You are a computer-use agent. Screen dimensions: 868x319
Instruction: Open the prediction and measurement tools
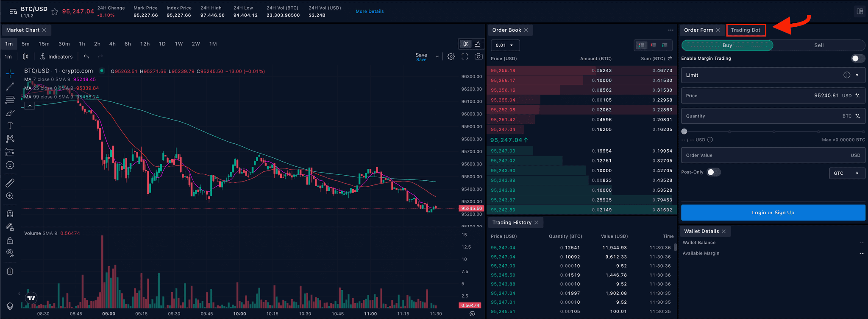pos(10,152)
